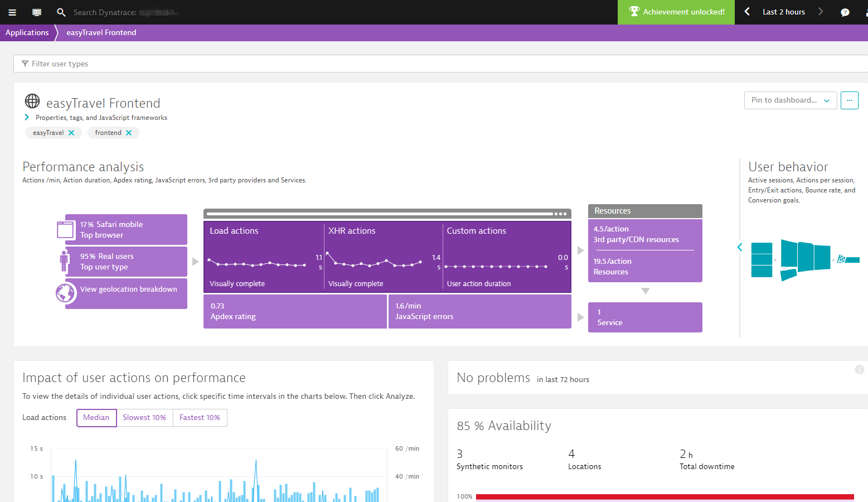The image size is (868, 502).
Task: Go to next time frame arrow
Action: point(821,12)
